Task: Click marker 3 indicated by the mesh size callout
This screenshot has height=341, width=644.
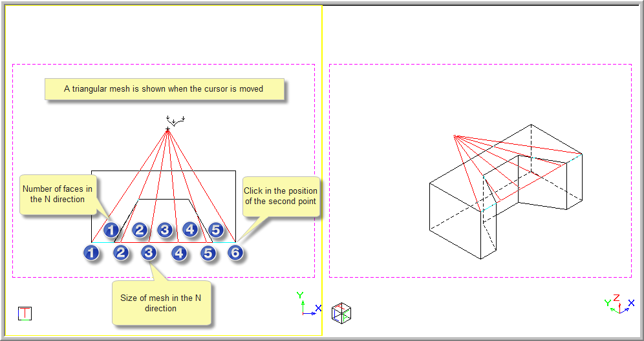Action: (149, 253)
